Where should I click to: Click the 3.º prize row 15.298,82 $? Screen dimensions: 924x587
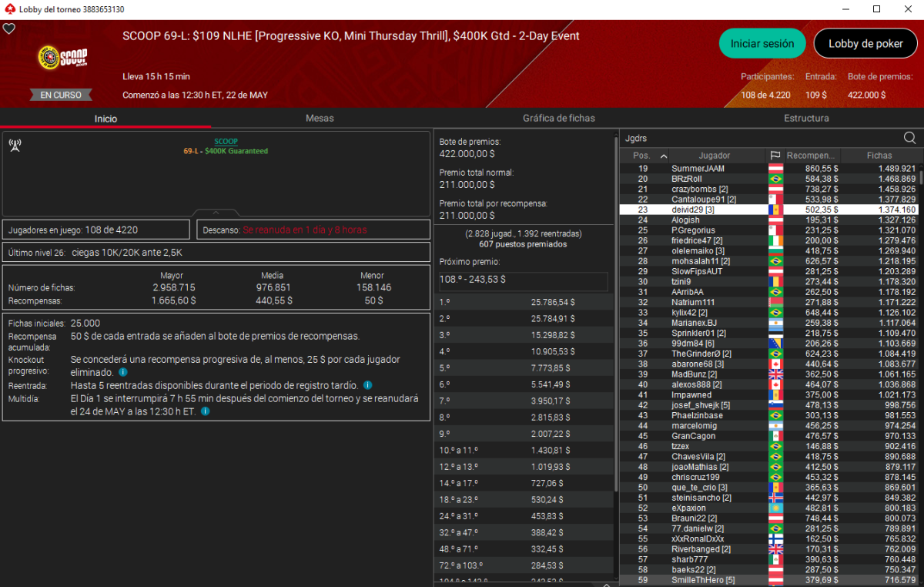(x=524, y=335)
